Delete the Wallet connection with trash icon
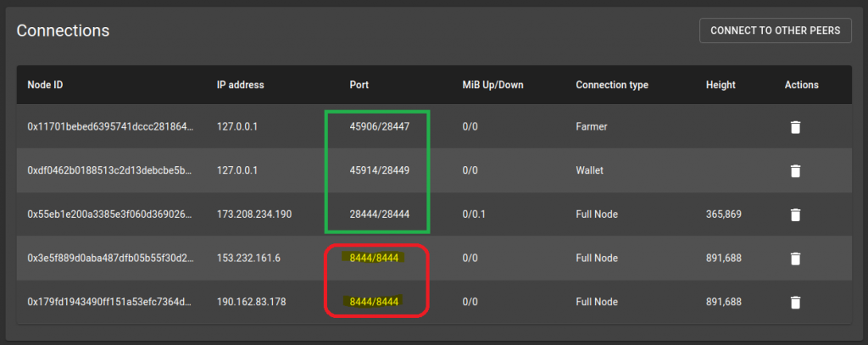This screenshot has width=868, height=345. tap(795, 170)
